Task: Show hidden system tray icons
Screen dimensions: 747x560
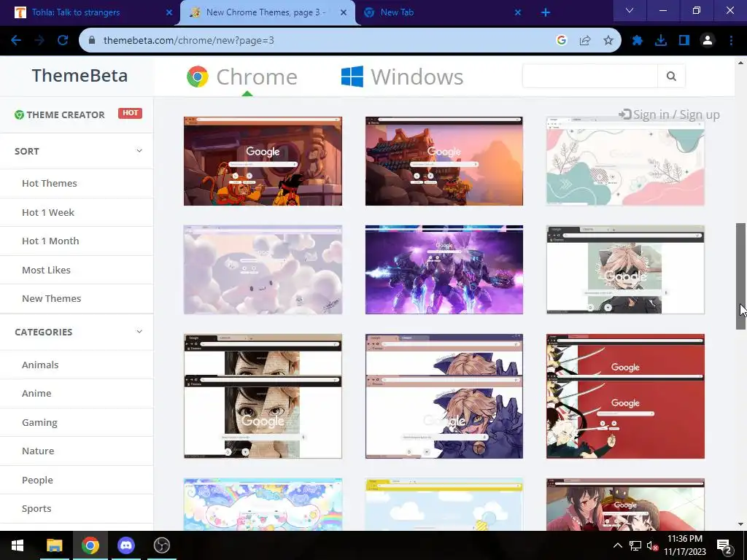Action: (617, 545)
